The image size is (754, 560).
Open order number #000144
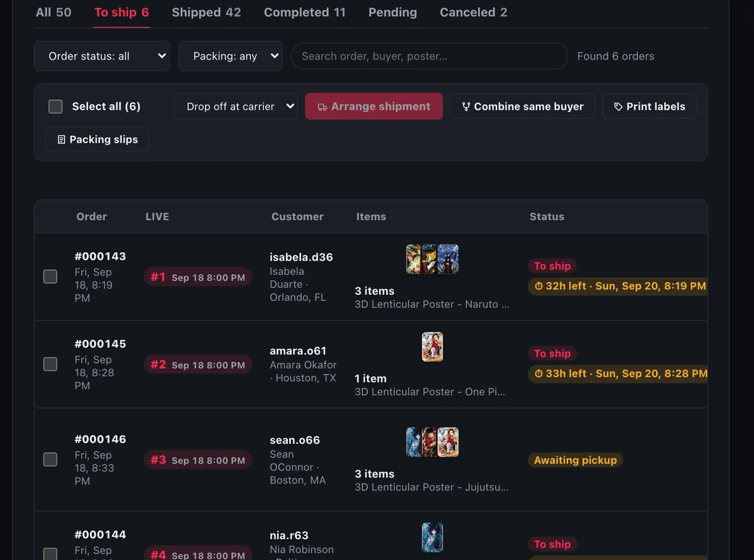(x=100, y=535)
